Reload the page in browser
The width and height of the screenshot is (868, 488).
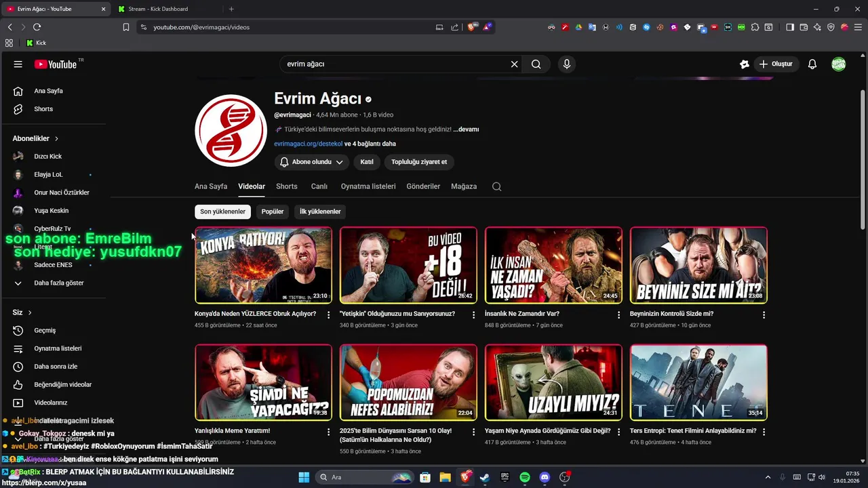coord(37,27)
